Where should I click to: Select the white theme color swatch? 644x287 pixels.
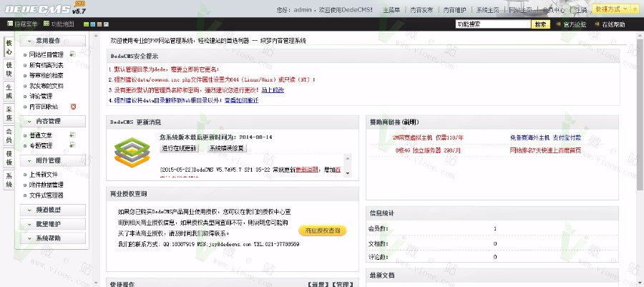(106, 24)
